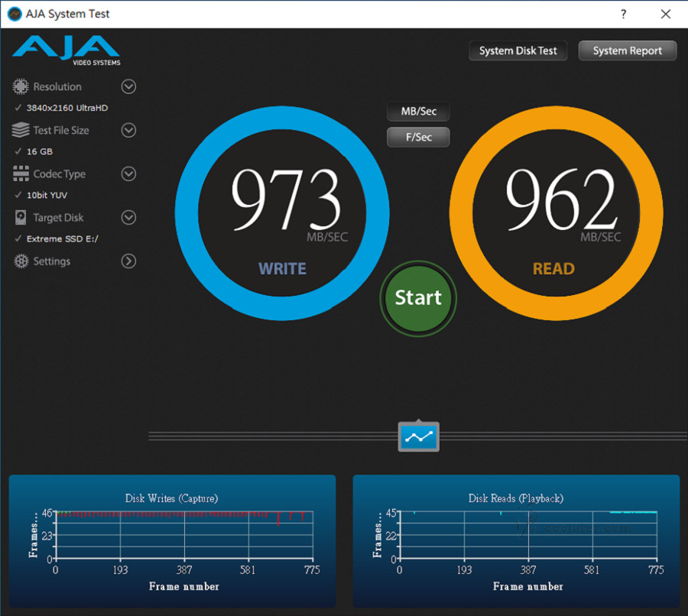Click the AJA Video Systems logo
This screenshot has width=688, height=616.
pyautogui.click(x=66, y=50)
